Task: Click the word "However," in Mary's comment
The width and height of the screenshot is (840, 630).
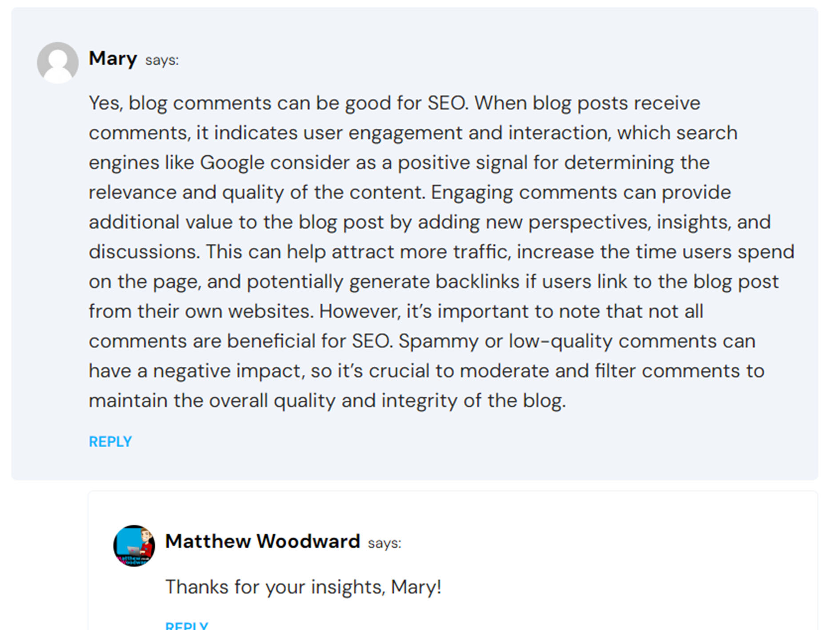Action: tap(360, 312)
